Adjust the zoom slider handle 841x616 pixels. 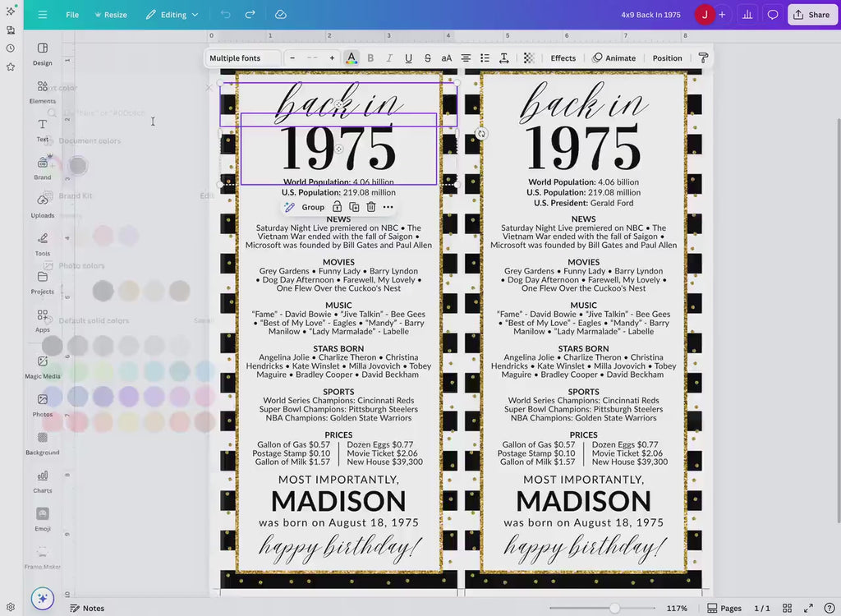point(614,609)
